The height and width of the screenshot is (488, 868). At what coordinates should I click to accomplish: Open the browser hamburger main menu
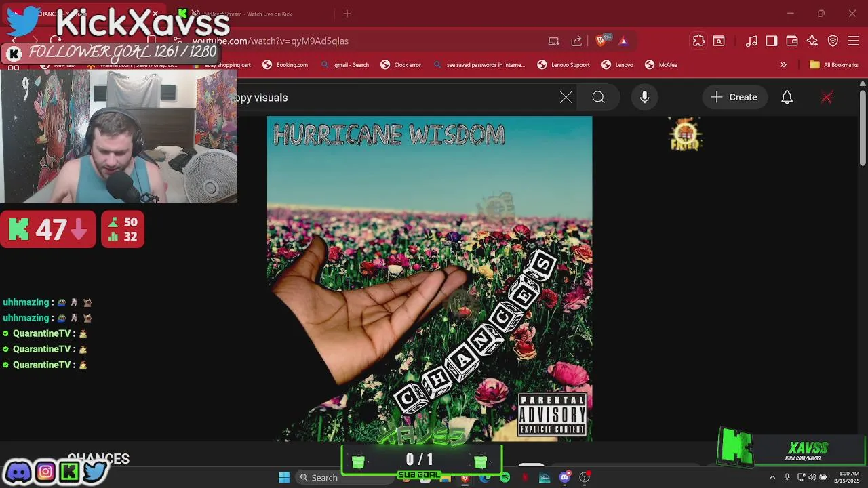(853, 41)
